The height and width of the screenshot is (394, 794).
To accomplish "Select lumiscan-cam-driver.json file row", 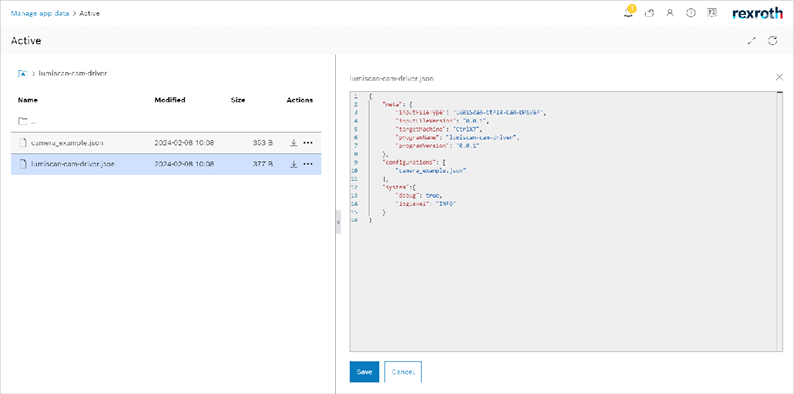I will tap(166, 164).
